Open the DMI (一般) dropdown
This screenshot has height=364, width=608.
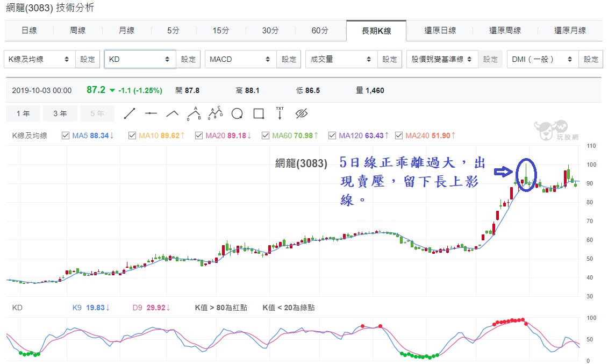543,59
